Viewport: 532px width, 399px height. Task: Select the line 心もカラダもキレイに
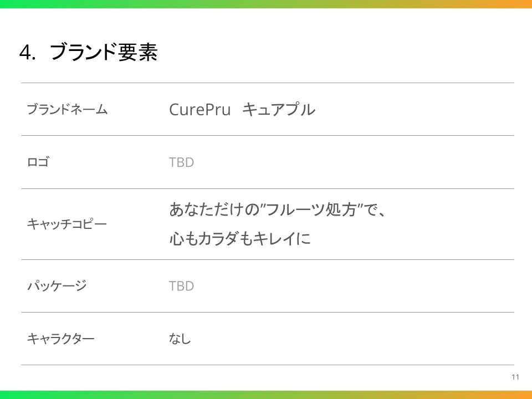[x=239, y=239]
